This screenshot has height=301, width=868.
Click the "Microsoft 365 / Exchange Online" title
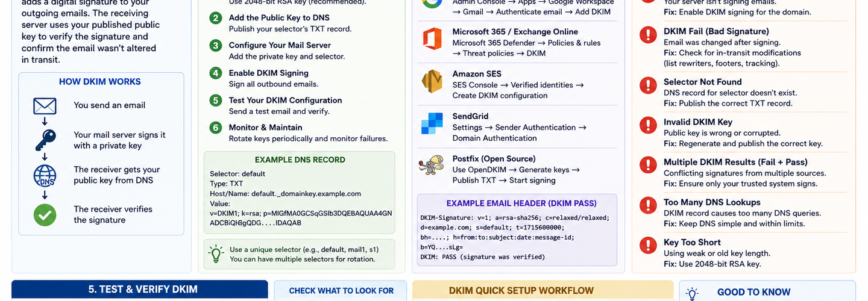(515, 32)
